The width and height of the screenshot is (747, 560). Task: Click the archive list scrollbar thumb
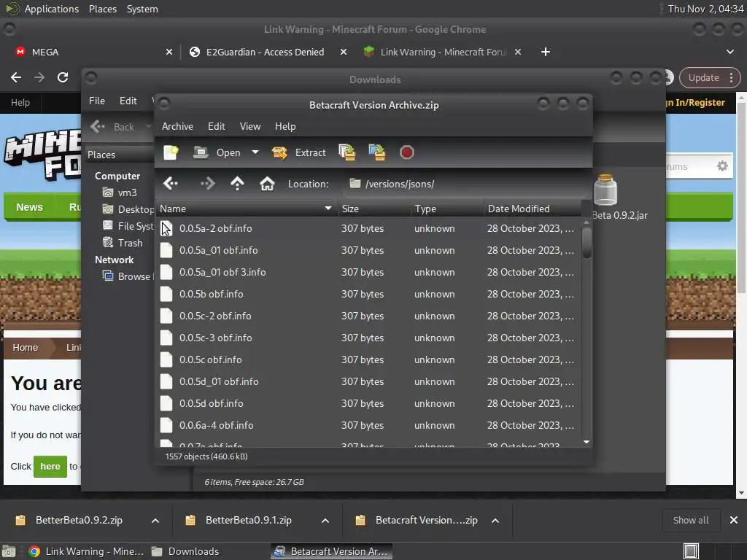point(587,242)
